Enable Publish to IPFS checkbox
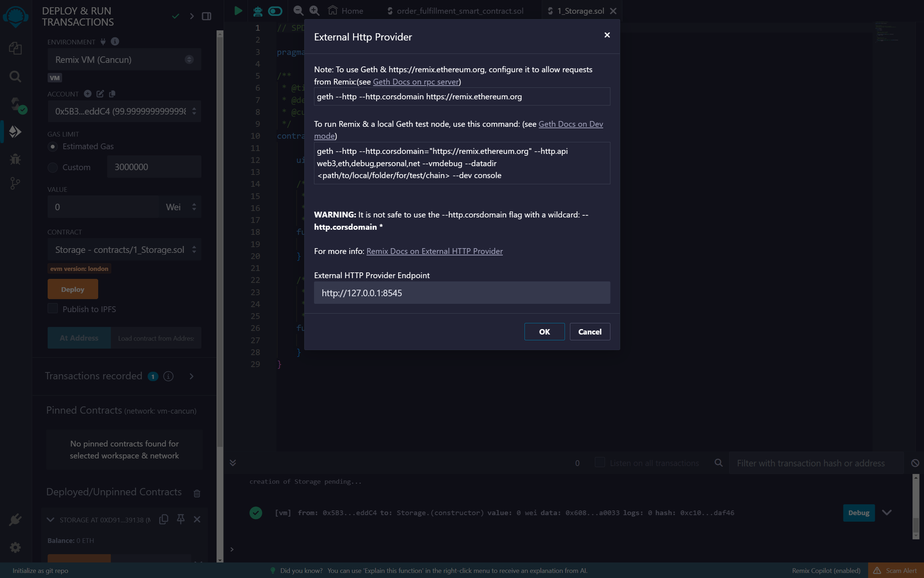924x578 pixels. click(53, 308)
